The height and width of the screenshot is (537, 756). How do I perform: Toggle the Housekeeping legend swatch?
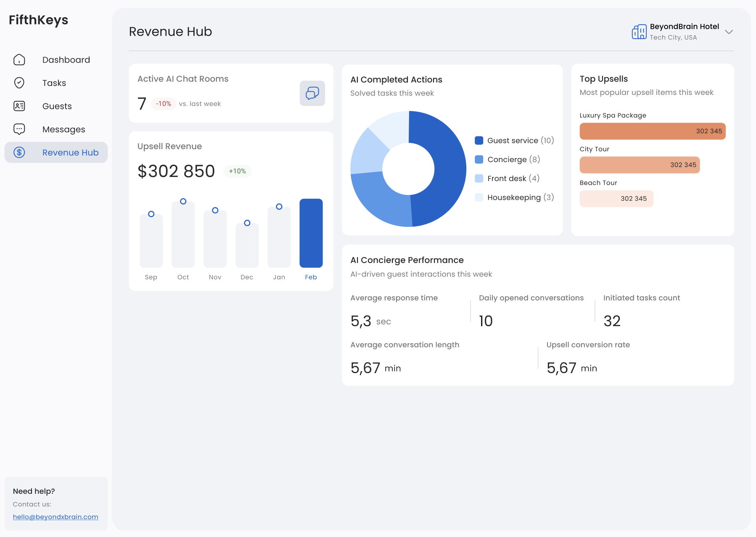[478, 197]
